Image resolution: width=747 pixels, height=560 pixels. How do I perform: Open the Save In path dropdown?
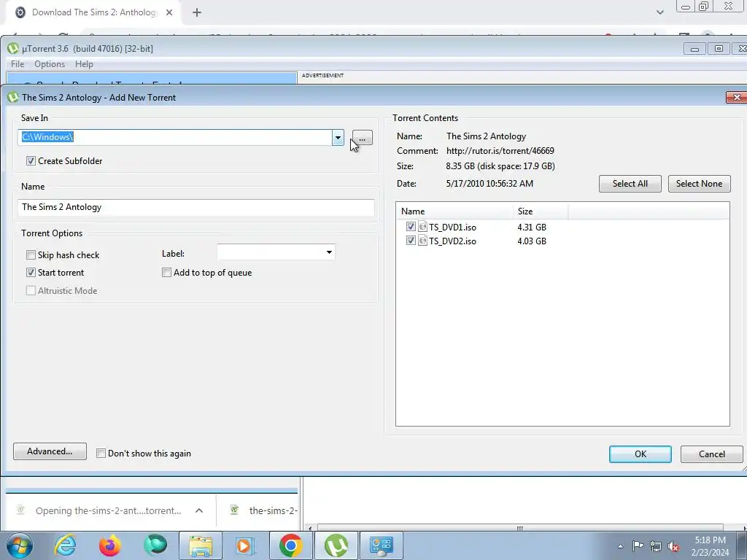[x=338, y=138]
